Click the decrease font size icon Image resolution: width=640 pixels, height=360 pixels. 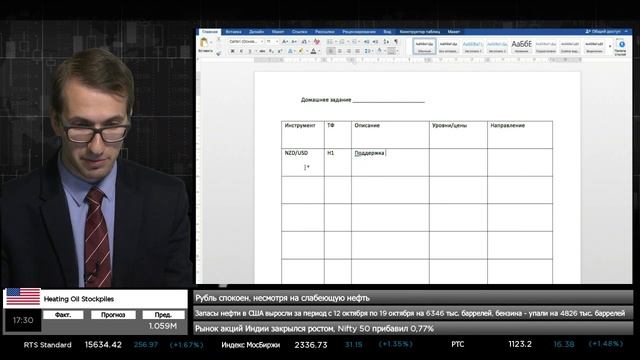[x=294, y=42]
